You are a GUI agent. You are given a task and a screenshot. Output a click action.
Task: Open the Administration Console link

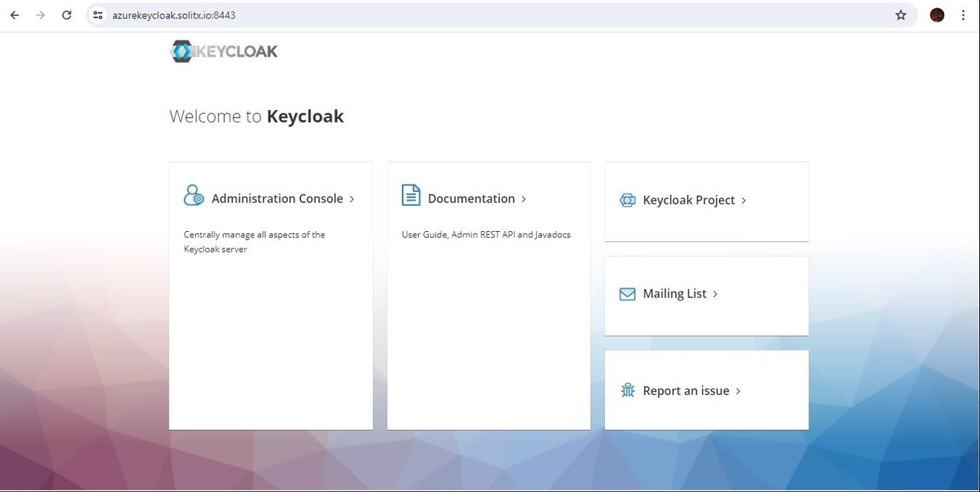point(277,199)
